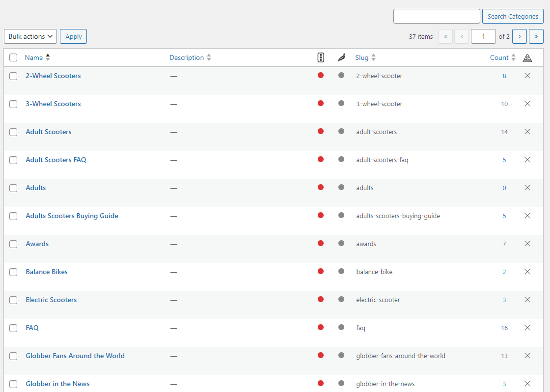Viewport: 550px width, 392px height.
Task: Click the X icon in Adults Scooters Buying Guide row
Action: (527, 216)
